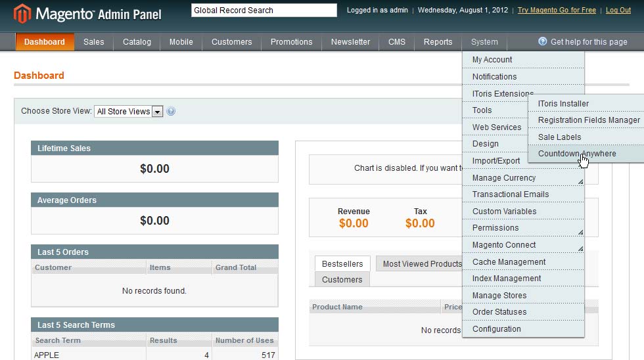Open Sale Labels extension
Screen dimensions: 644x360
(559, 137)
